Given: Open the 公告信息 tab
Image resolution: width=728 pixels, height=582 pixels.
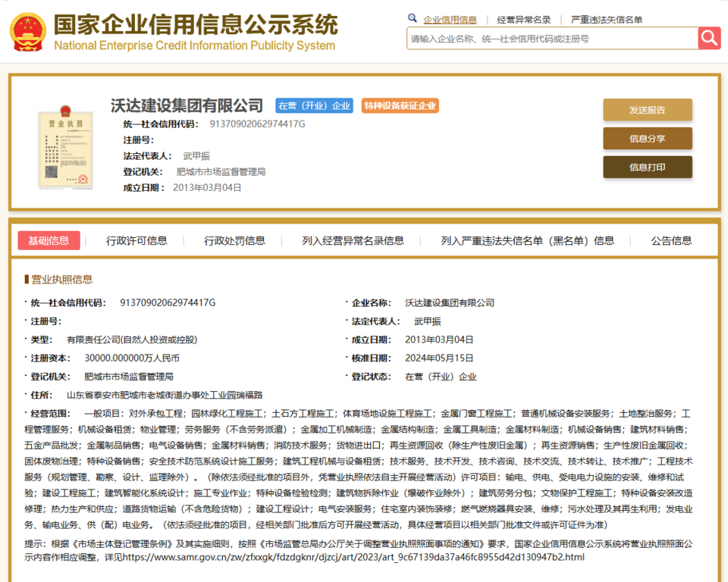Looking at the screenshot, I should pos(671,241).
